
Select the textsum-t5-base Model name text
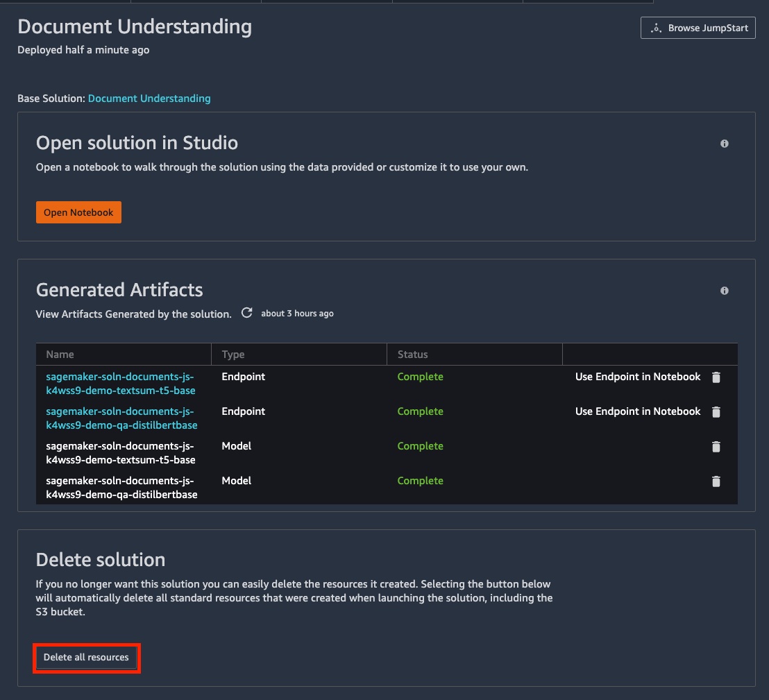(121, 453)
